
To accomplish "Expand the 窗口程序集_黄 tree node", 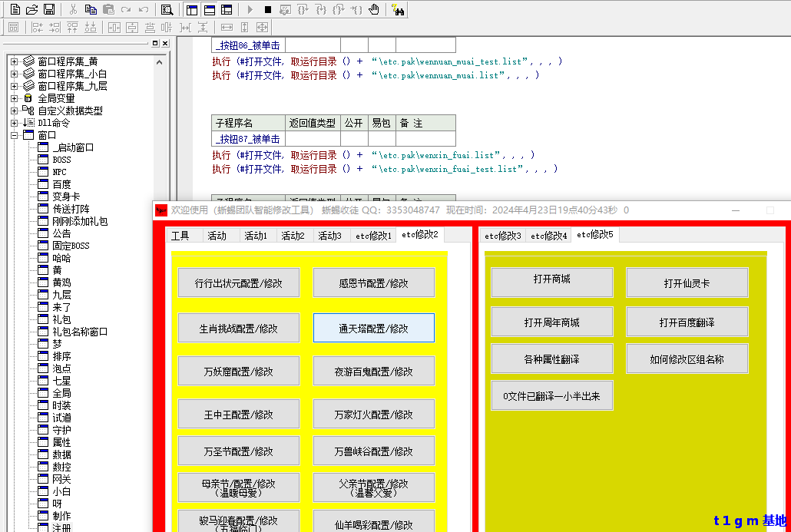I will (14, 61).
